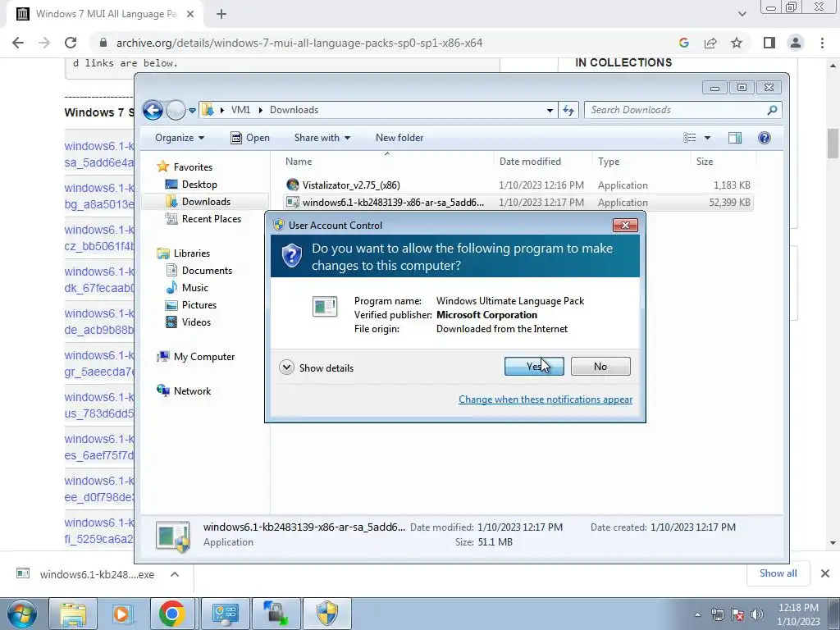Open Windows Media Player from taskbar
Image resolution: width=840 pixels, height=630 pixels.
[x=123, y=614]
